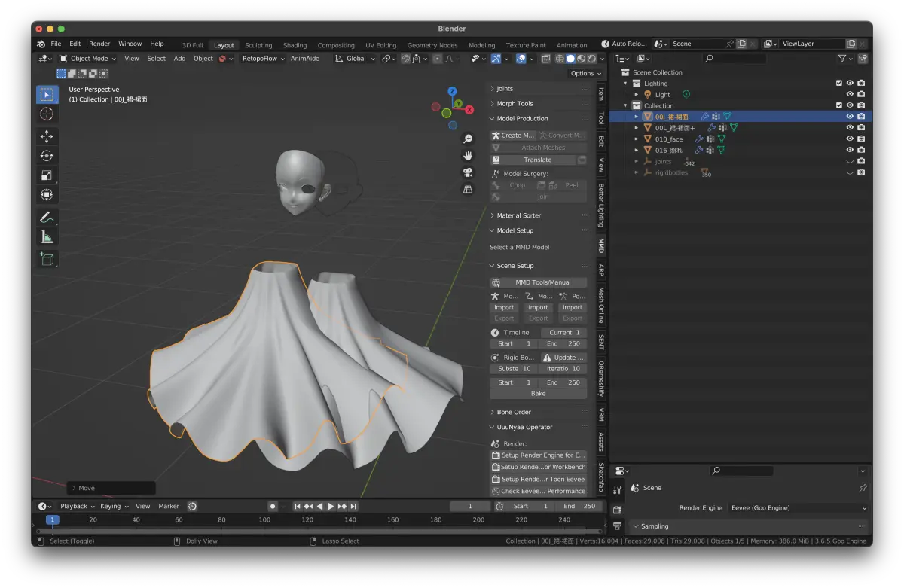Select the Scale tool
This screenshot has height=588, width=904.
pyautogui.click(x=47, y=175)
